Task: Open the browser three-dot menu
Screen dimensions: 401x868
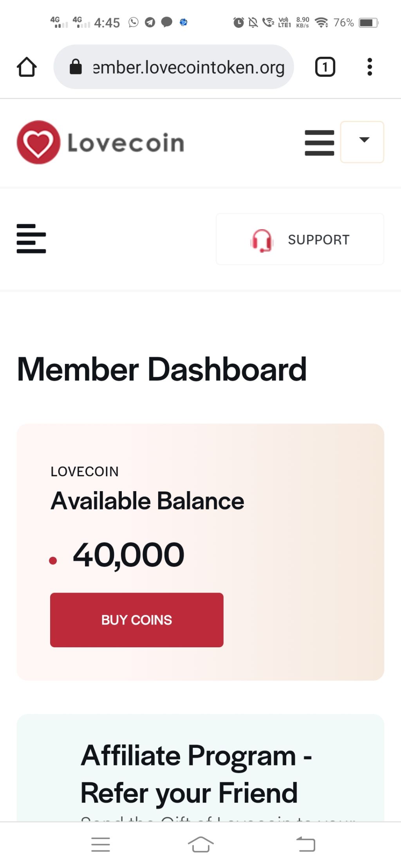Action: point(369,67)
